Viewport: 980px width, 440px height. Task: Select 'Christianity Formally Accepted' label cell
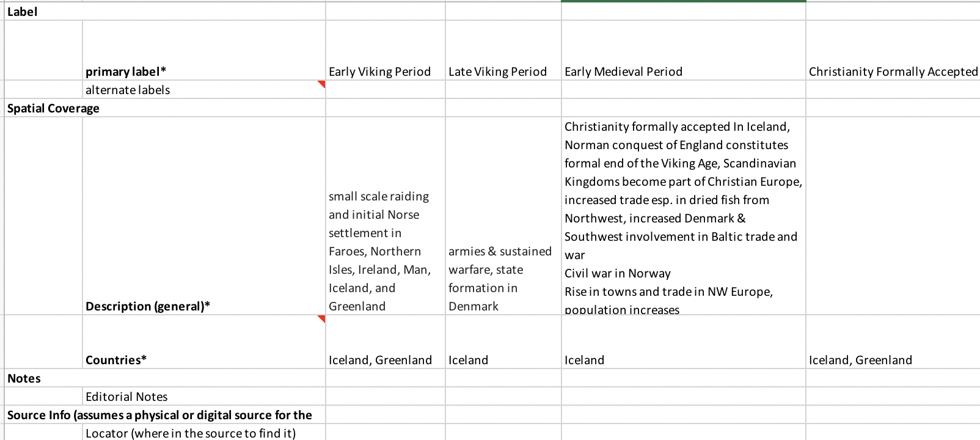893,50
